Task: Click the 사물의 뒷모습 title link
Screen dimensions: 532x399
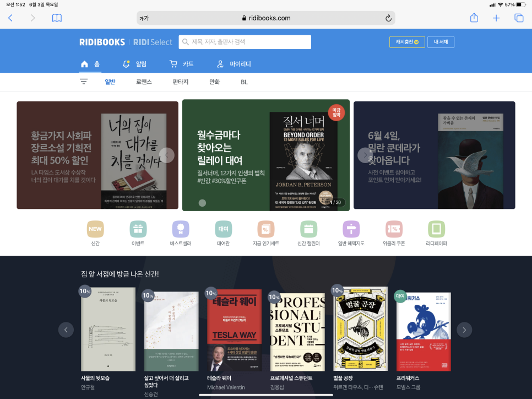Action: tap(95, 378)
